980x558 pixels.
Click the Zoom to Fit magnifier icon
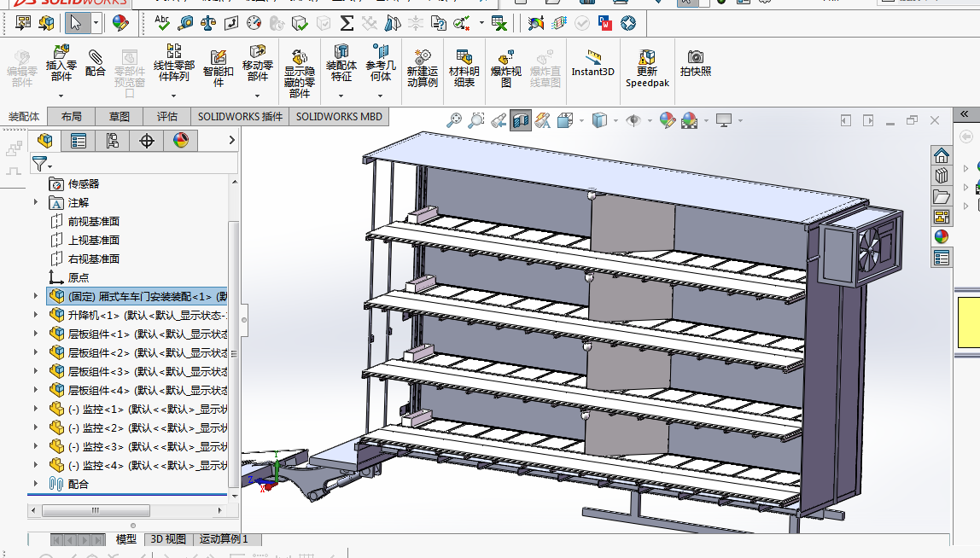(x=455, y=121)
